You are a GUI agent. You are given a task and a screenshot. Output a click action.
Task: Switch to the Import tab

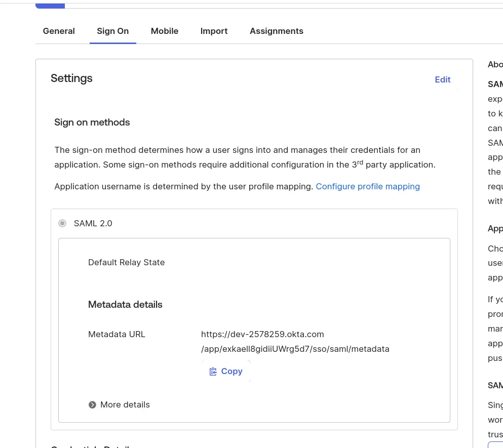coord(214,31)
